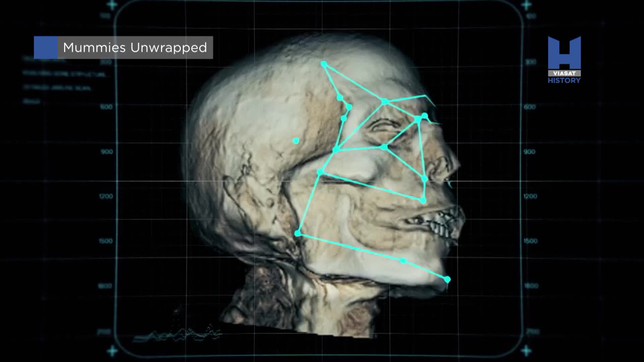Click the right 1200 scale label
This screenshot has height=362, width=644.
click(x=530, y=196)
